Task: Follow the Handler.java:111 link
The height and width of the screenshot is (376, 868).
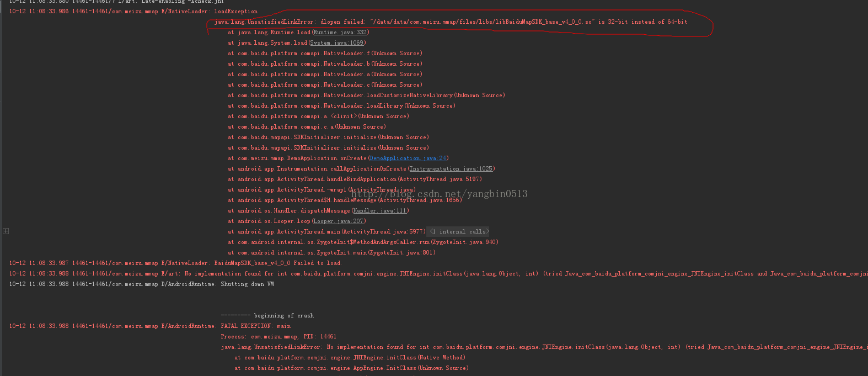Action: (x=380, y=211)
